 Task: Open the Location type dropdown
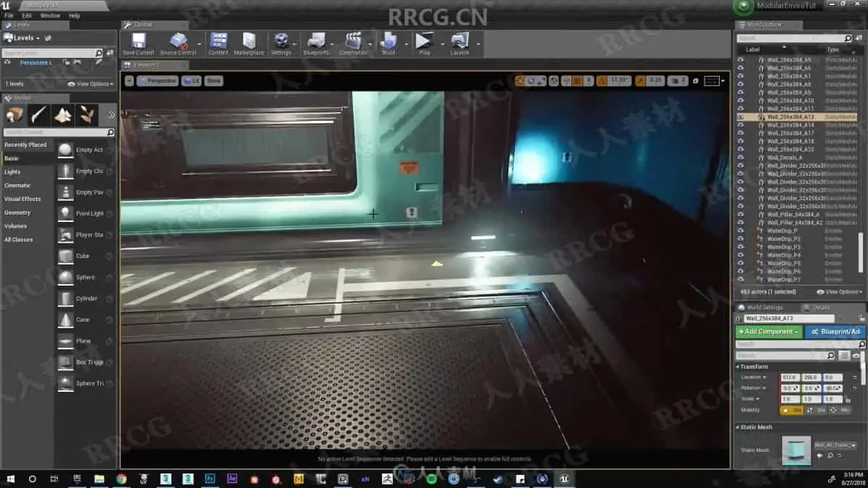click(x=753, y=377)
